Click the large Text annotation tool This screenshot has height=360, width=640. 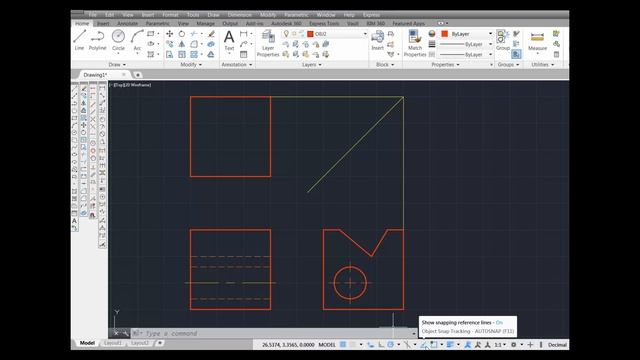229,41
